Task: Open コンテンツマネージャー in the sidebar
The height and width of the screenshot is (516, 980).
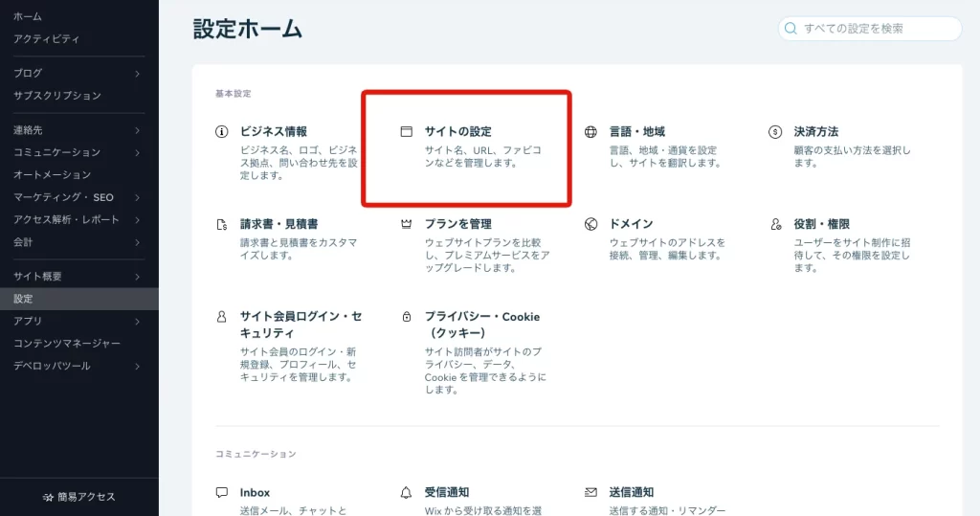Action: (67, 344)
